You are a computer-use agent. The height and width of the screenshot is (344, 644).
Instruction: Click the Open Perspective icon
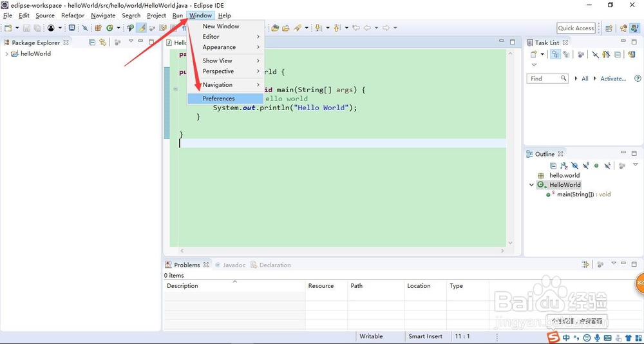pos(609,28)
